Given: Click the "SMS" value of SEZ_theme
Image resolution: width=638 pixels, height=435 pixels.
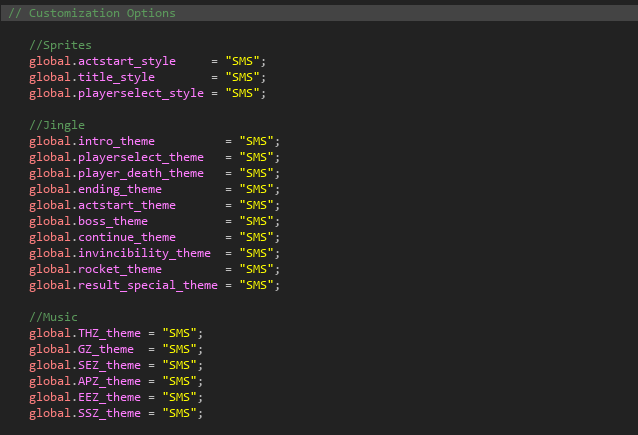Looking at the screenshot, I should point(180,365).
